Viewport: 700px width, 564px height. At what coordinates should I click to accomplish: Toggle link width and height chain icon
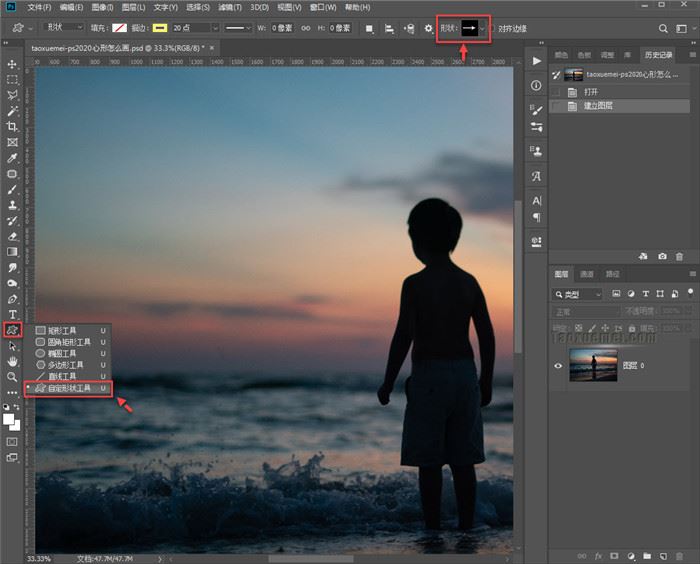point(305,28)
